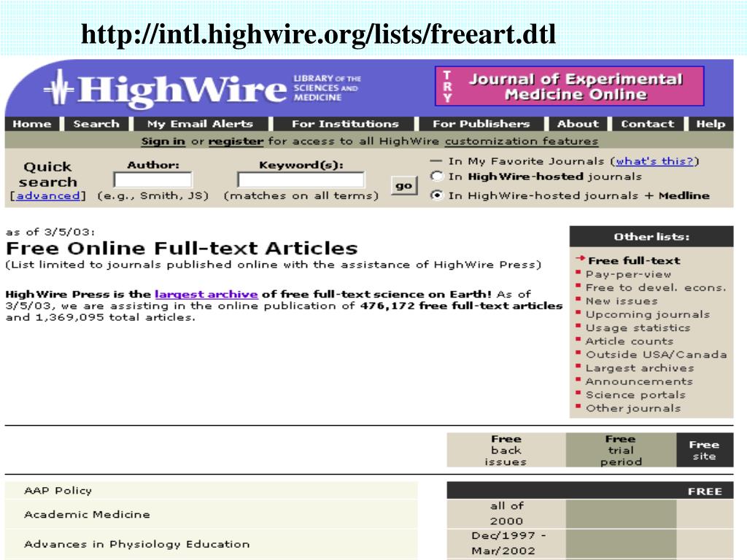Click the AAP Policy journal row
The width and height of the screenshot is (747, 560).
[211, 491]
